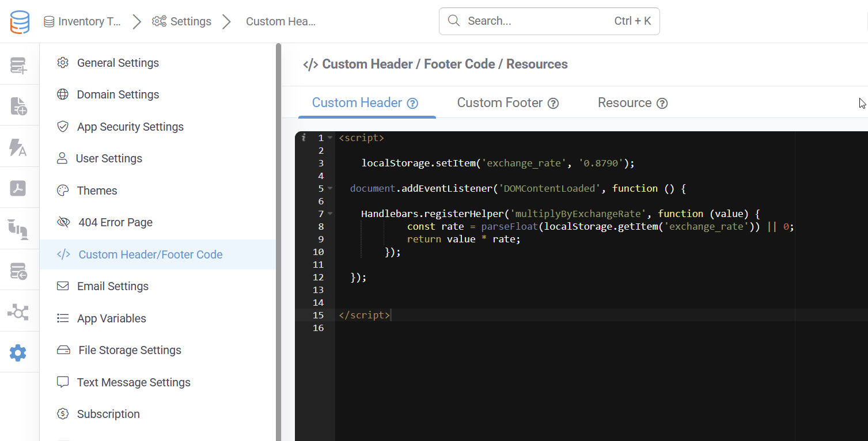
Task: Switch to the Resource tab
Action: [x=632, y=103]
